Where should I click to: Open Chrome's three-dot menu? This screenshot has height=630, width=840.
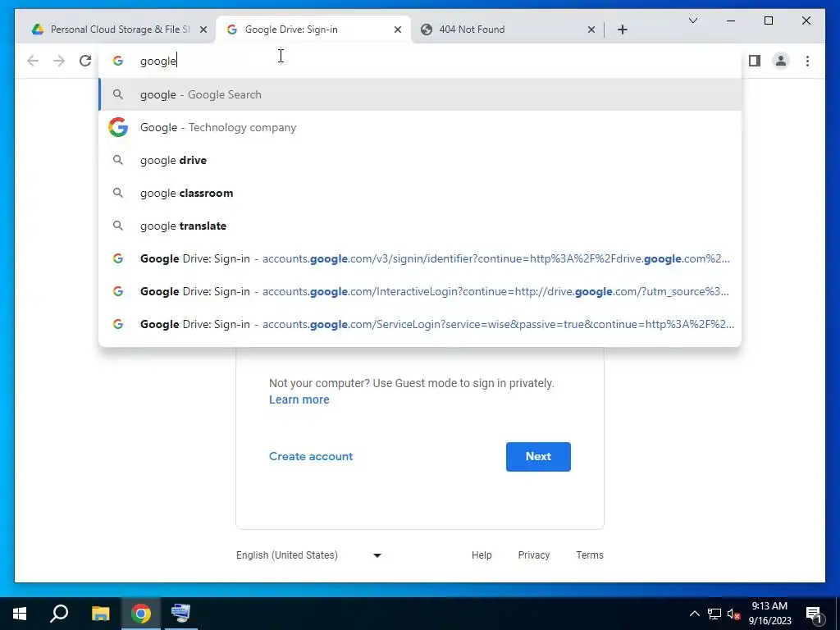[807, 61]
